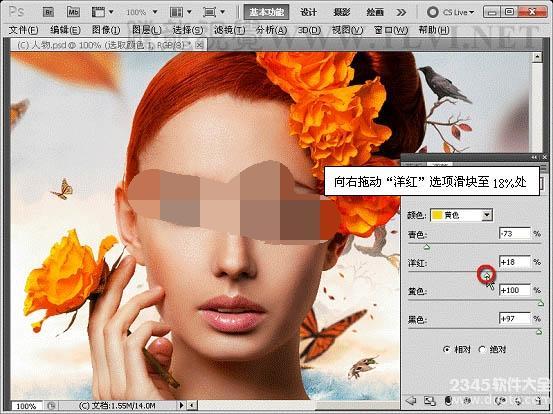Click the 文档:1.55M/14.0M status text
Viewport: 553px width, 414px height.
[117, 406]
